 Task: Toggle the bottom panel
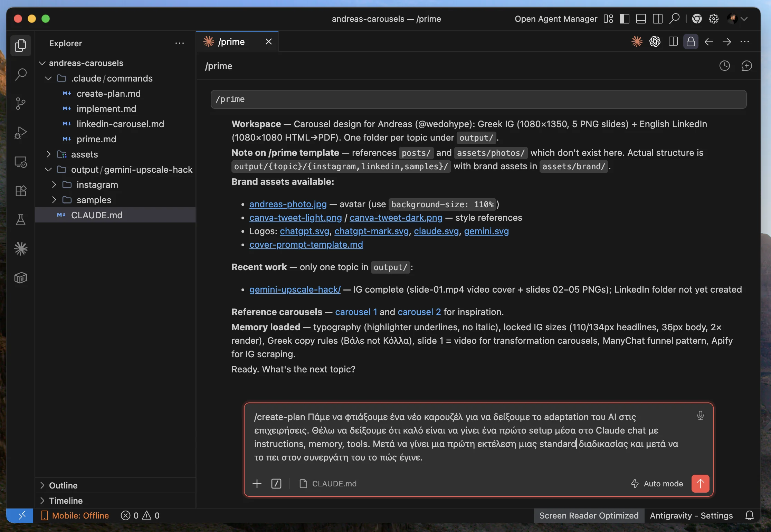641,19
